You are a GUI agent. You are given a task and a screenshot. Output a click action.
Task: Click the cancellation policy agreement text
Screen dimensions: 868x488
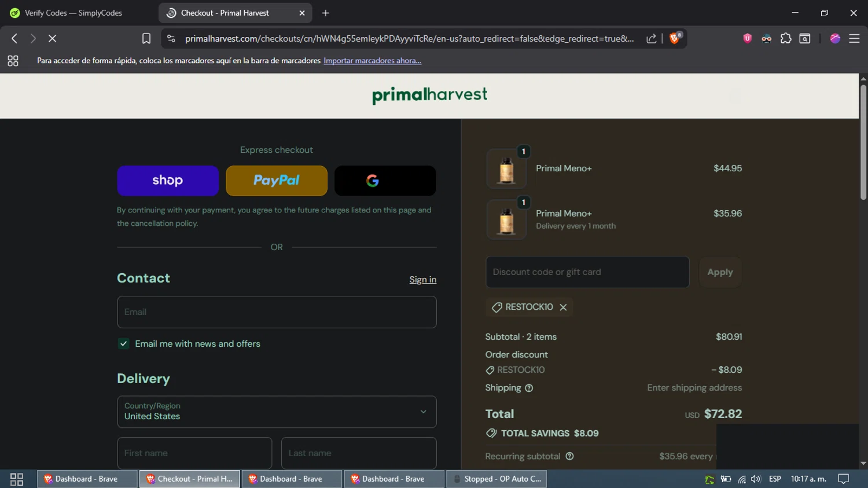pos(274,217)
